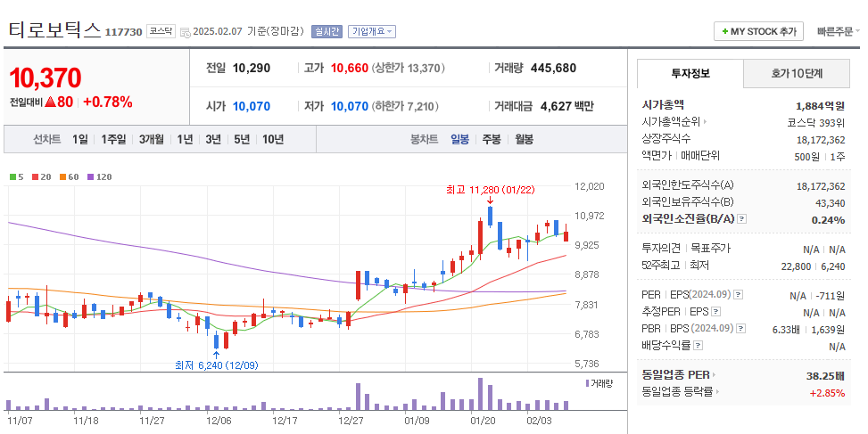The width and height of the screenshot is (868, 434).
Task: Select the 10년 line chart period
Action: pyautogui.click(x=273, y=139)
